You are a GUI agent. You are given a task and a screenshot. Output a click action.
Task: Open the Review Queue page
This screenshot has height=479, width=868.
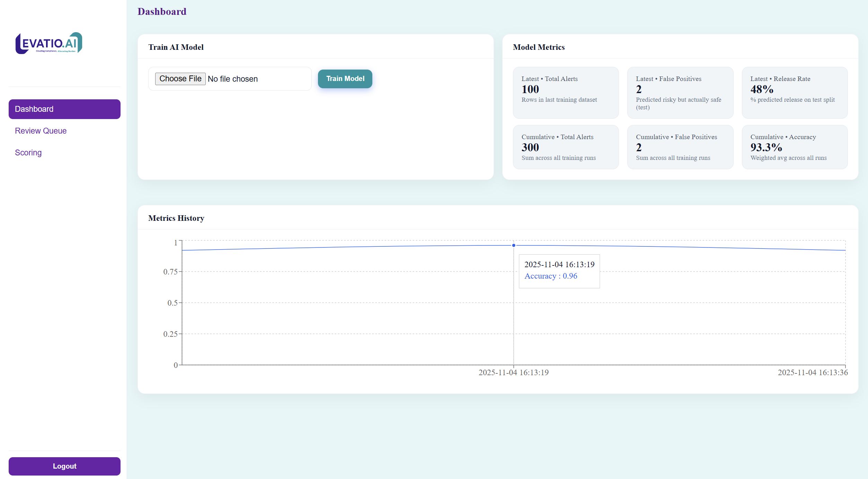point(41,131)
